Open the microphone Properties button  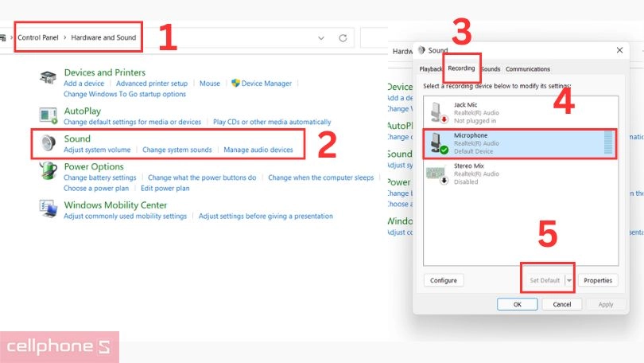tap(598, 280)
